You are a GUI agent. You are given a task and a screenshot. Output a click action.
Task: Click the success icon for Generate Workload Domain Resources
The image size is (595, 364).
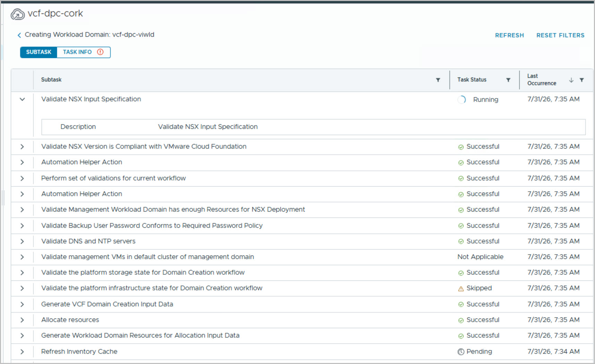coord(461,336)
